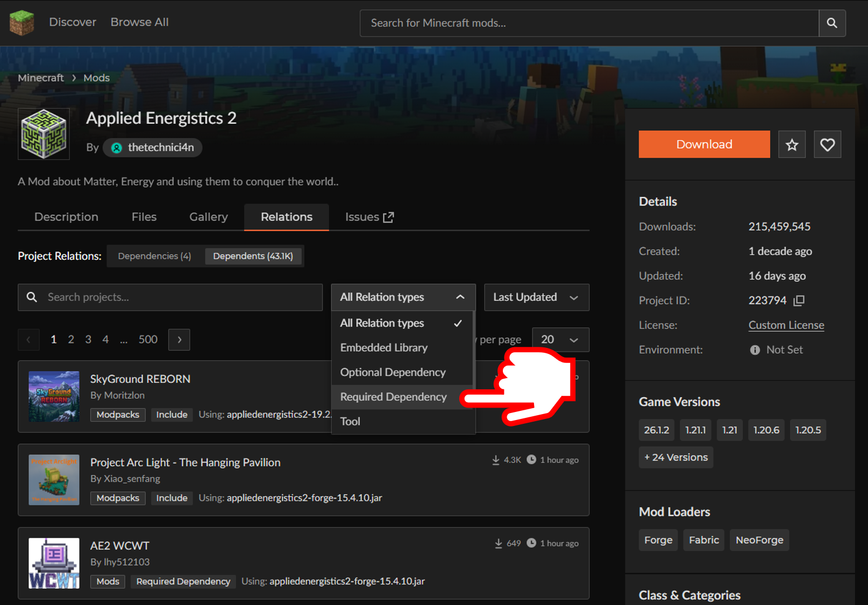
Task: Copy the Project ID with copy icon
Action: click(799, 301)
